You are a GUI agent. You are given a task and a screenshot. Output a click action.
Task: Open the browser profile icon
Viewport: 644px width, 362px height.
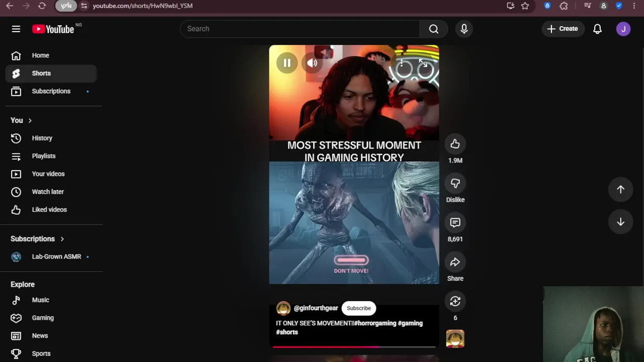(603, 6)
